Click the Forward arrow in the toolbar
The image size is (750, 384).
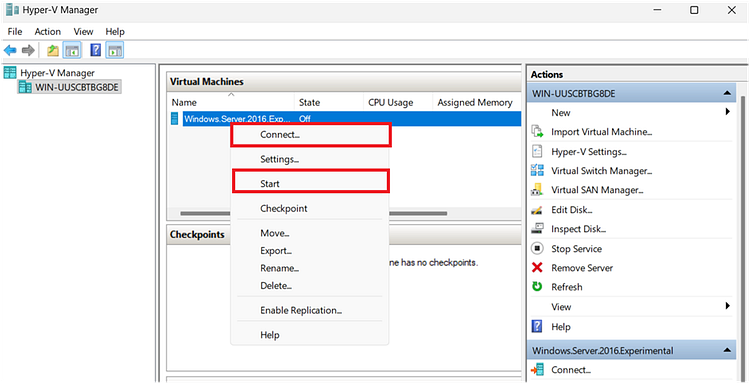(28, 50)
